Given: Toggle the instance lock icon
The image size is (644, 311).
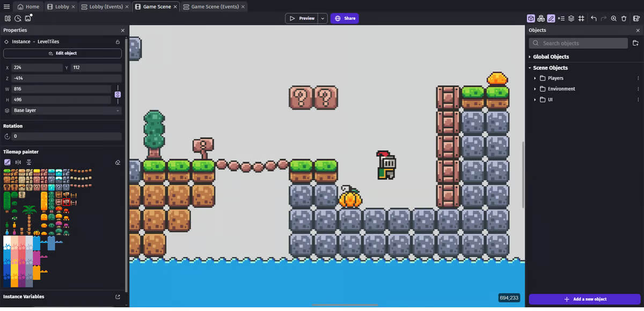Looking at the screenshot, I should (x=118, y=41).
